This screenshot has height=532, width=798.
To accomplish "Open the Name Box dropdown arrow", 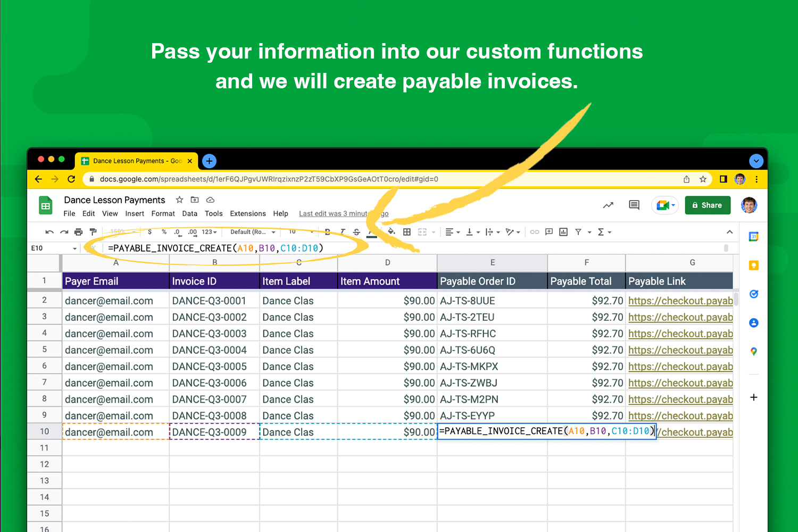I will (74, 248).
